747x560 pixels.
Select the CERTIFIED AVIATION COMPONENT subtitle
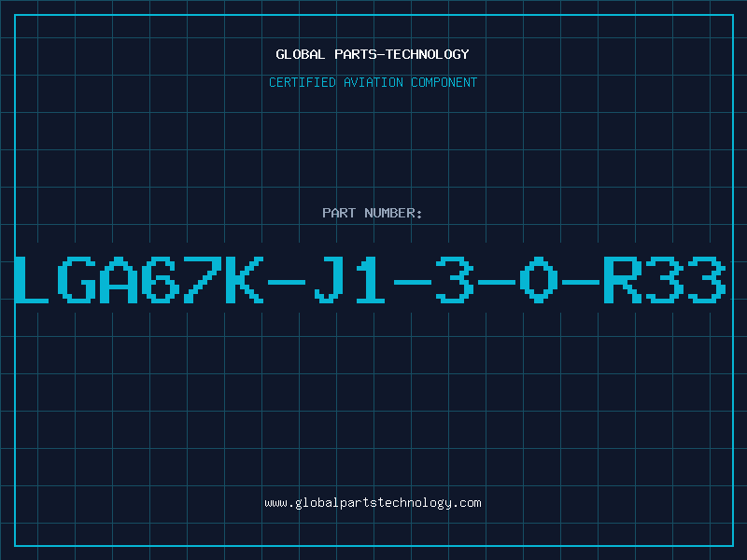(x=373, y=82)
